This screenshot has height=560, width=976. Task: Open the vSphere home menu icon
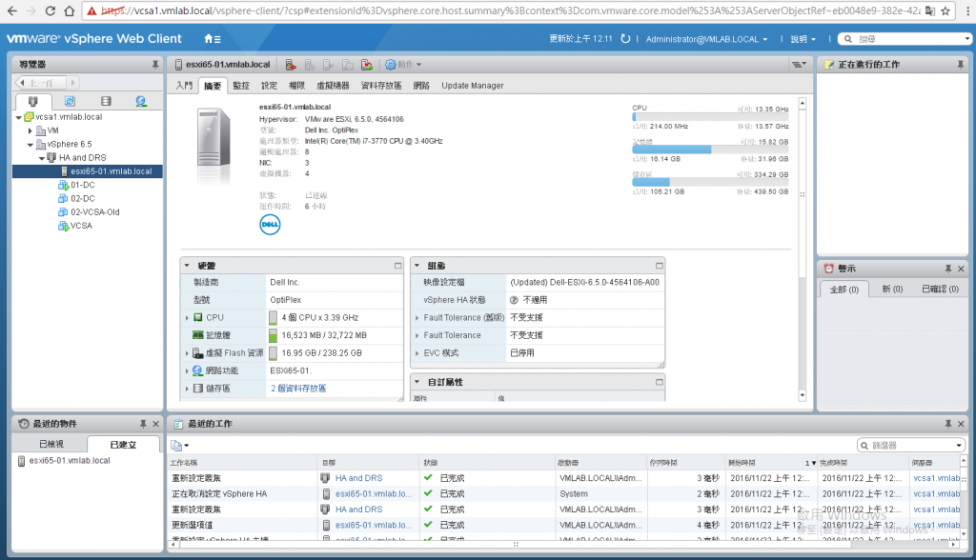tap(213, 39)
